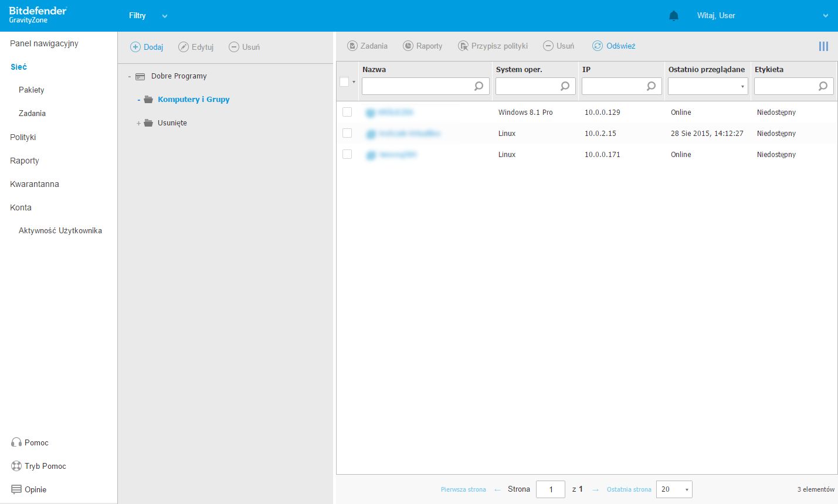Image resolution: width=838 pixels, height=504 pixels.
Task: Select checkbox for the 10.0.0.171 row
Action: 347,154
